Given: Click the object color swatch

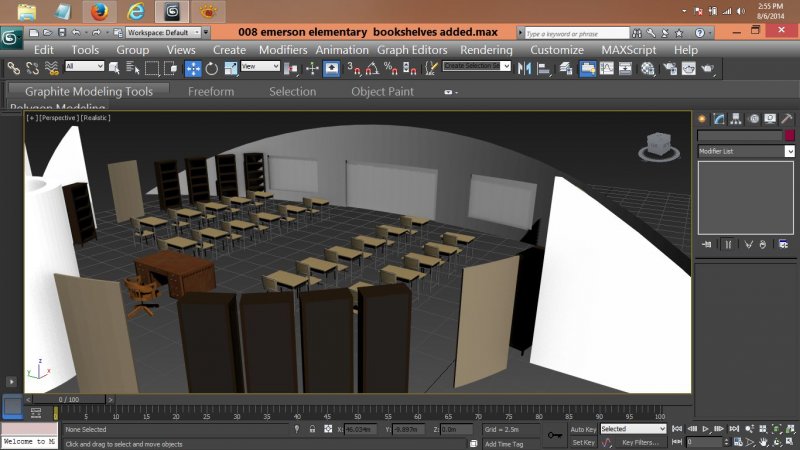Looking at the screenshot, I should click(789, 135).
